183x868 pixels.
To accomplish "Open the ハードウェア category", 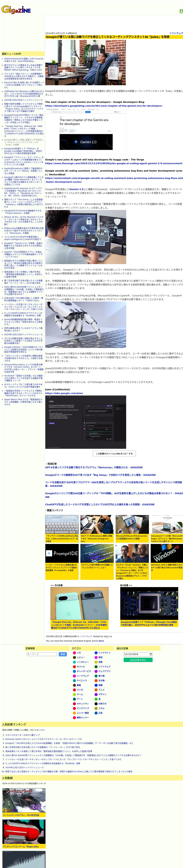I will [x=83, y=676].
